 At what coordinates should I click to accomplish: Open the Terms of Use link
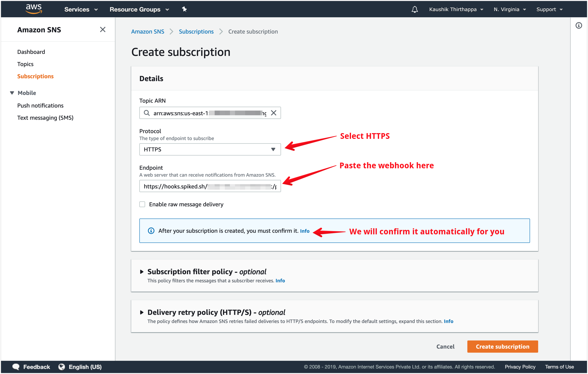click(x=559, y=367)
